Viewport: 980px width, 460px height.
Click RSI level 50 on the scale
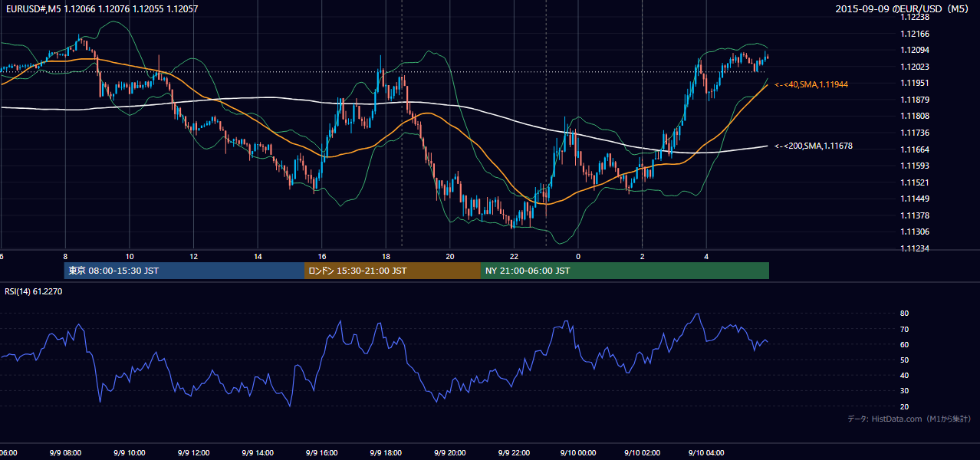[x=905, y=360]
